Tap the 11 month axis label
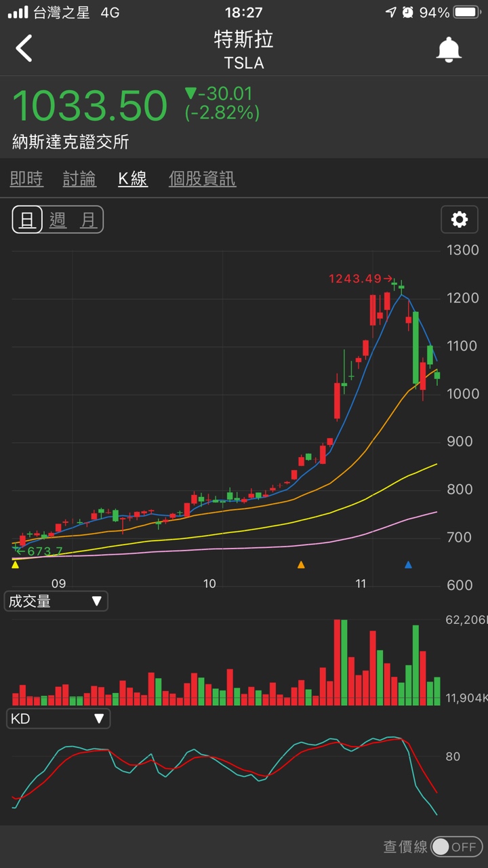The height and width of the screenshot is (868, 488). click(x=361, y=584)
